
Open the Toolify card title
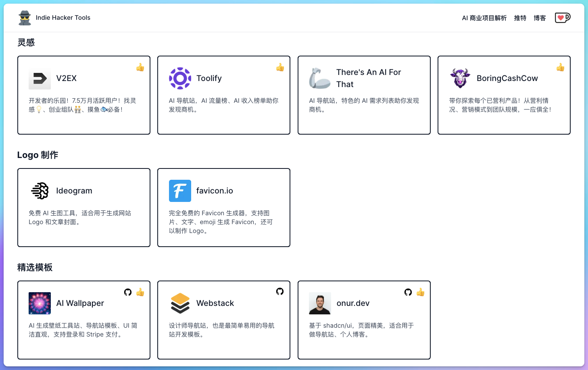[x=209, y=78]
